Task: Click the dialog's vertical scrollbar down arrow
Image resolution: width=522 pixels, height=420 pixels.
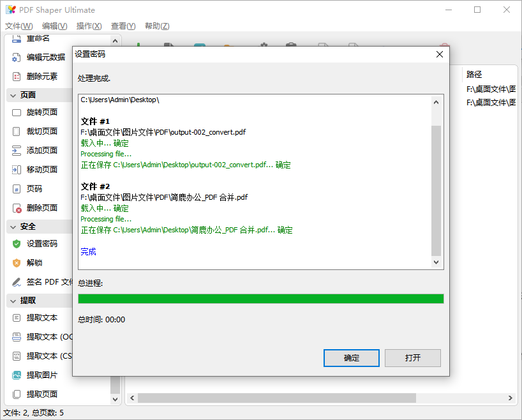Action: [x=436, y=262]
